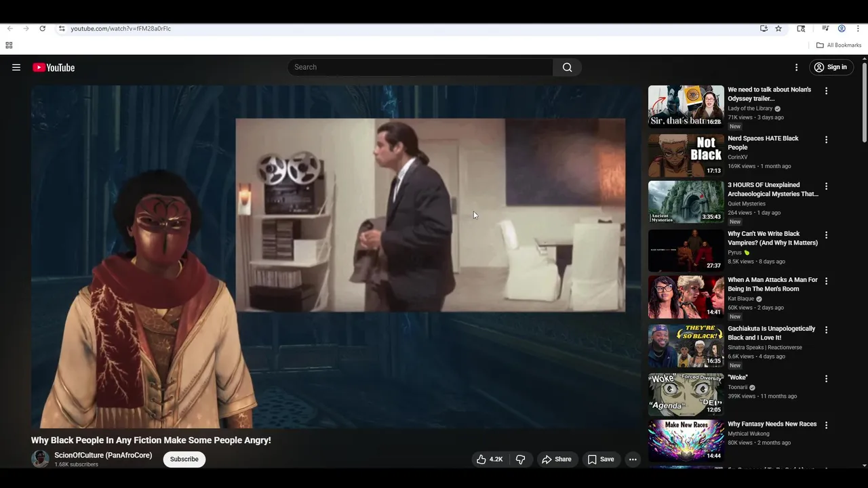Open options for Men's Room video

point(826,281)
